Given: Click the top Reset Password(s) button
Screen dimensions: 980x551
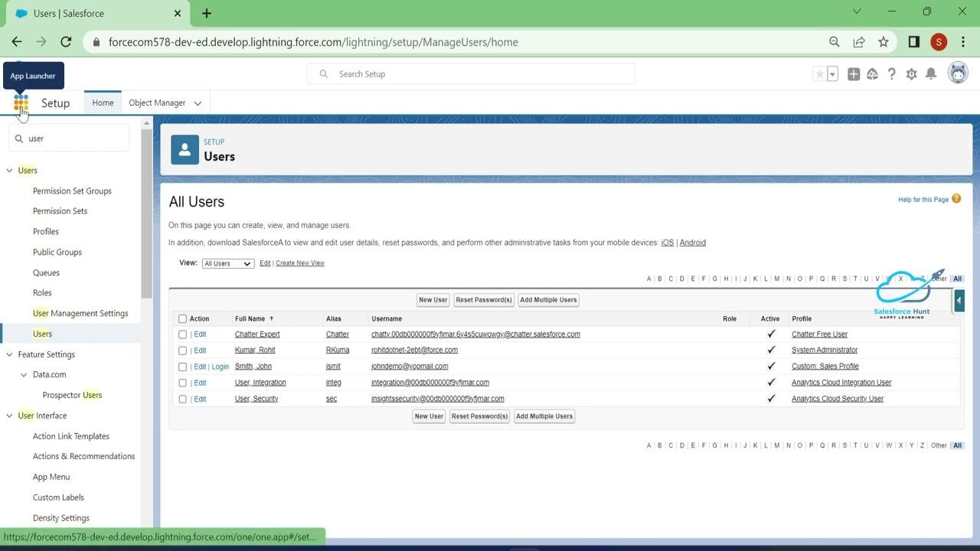Looking at the screenshot, I should click(484, 300).
